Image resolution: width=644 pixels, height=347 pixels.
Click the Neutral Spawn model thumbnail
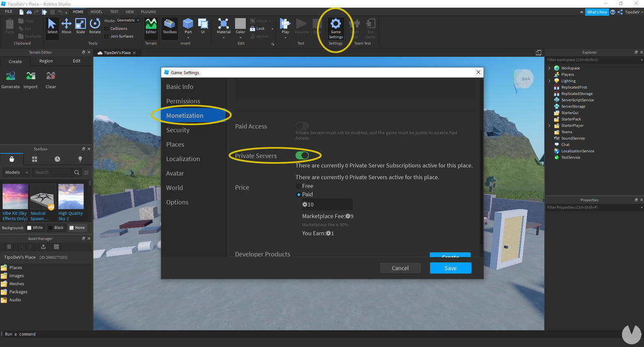43,196
